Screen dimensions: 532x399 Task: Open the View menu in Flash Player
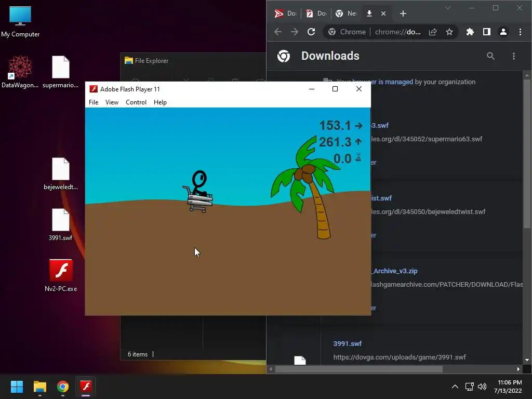112,102
